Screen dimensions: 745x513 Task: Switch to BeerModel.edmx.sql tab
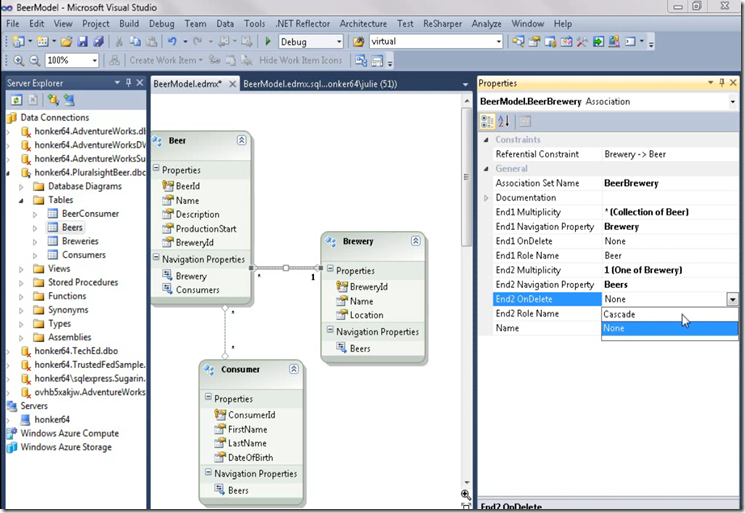point(320,84)
